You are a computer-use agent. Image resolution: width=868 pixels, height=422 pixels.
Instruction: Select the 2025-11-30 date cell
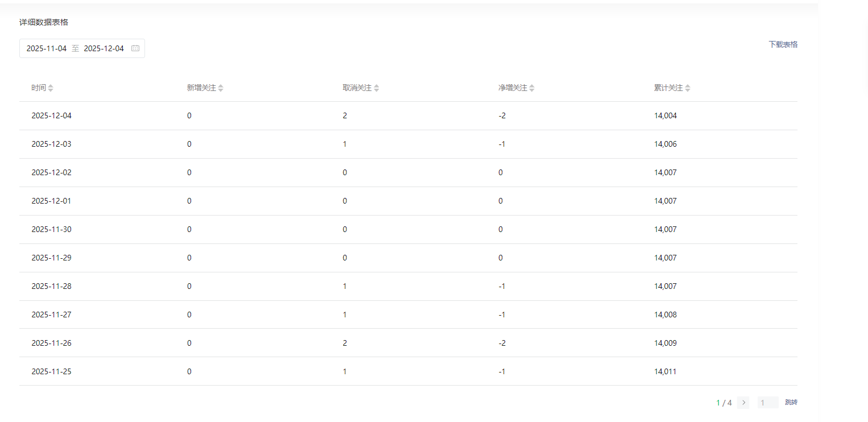(x=52, y=229)
